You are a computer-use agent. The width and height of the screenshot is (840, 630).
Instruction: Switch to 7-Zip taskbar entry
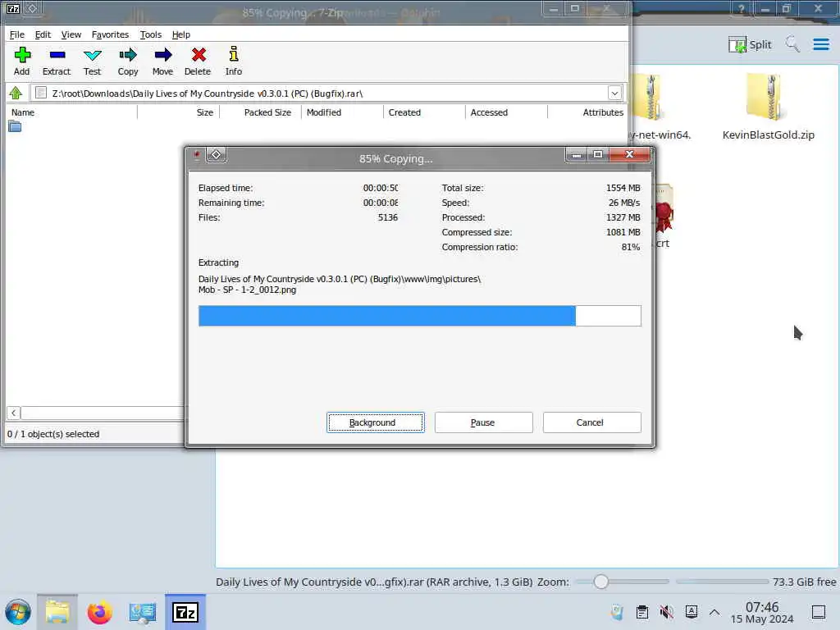pyautogui.click(x=185, y=612)
